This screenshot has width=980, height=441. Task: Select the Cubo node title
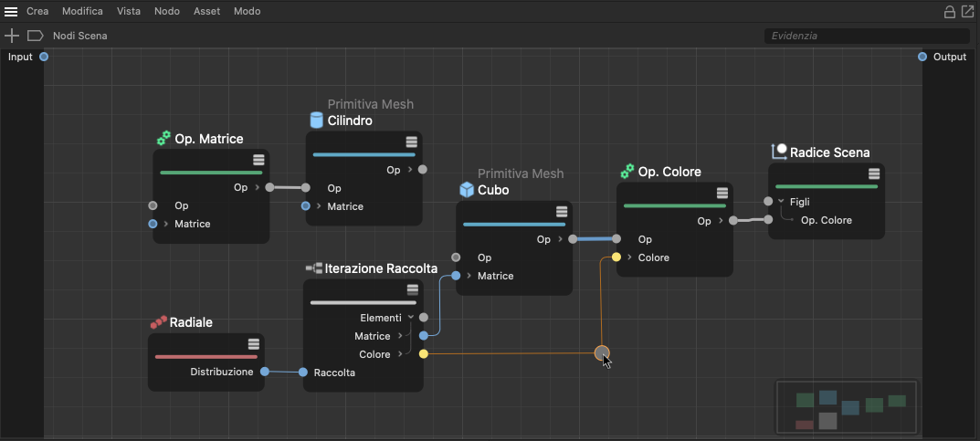[x=493, y=190]
